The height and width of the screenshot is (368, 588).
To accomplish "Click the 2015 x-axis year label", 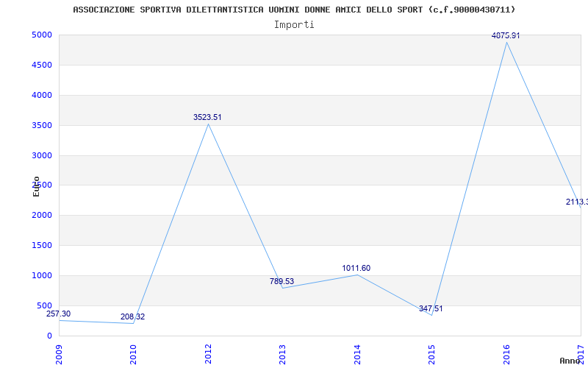I will point(431,355).
